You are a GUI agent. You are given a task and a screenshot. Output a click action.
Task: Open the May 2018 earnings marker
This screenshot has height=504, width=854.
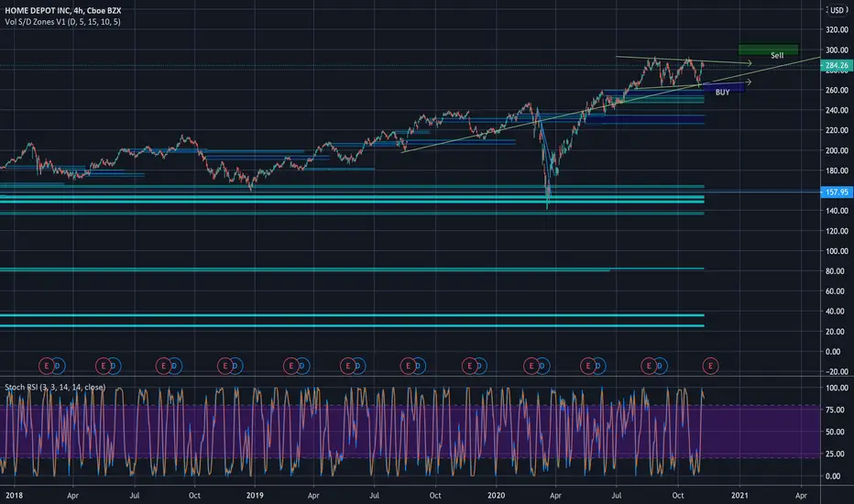coord(103,366)
